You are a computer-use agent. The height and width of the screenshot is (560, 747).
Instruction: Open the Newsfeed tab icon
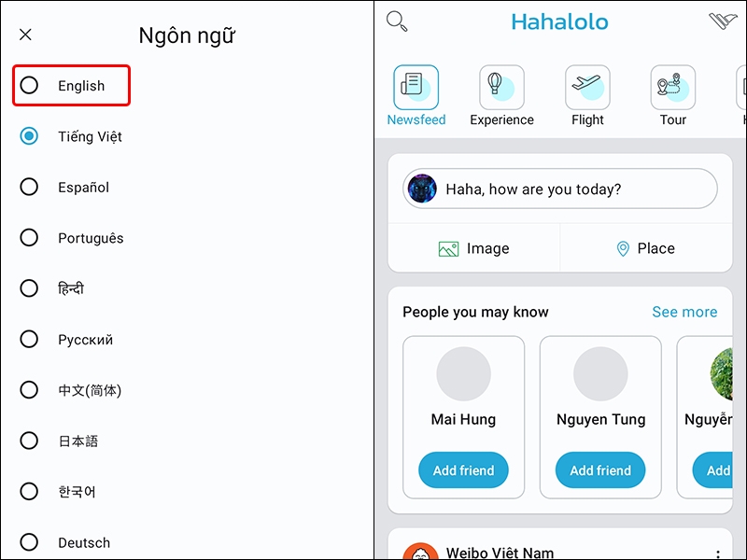point(416,88)
